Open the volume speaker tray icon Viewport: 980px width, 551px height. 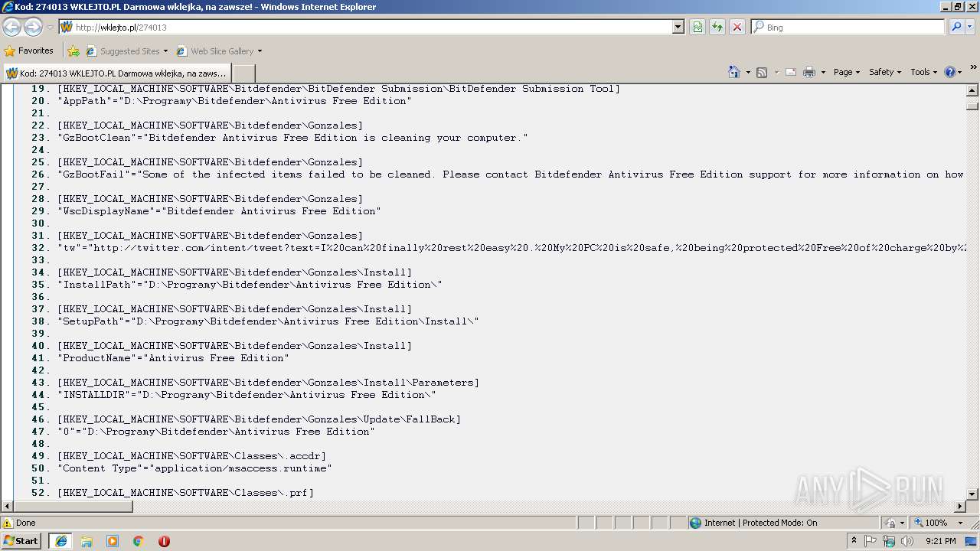(907, 541)
